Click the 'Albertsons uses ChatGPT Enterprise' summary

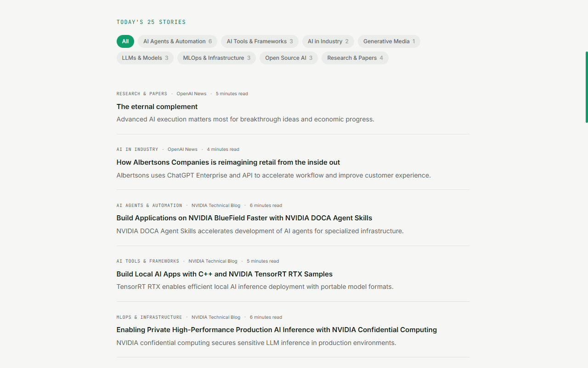click(274, 175)
